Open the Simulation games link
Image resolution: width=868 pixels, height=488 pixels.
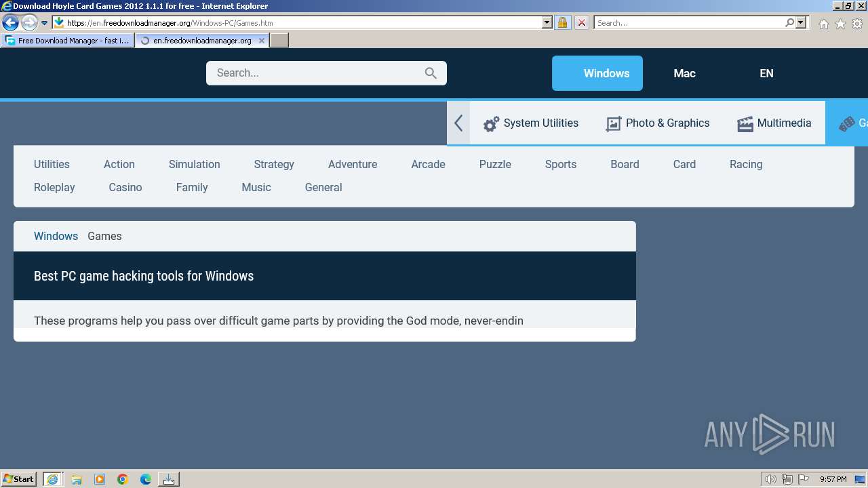[x=195, y=164]
